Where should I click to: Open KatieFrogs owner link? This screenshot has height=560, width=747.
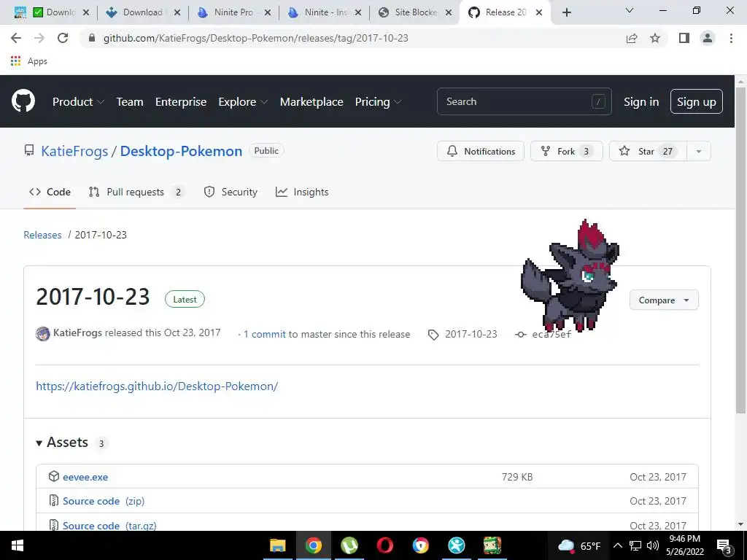74,151
